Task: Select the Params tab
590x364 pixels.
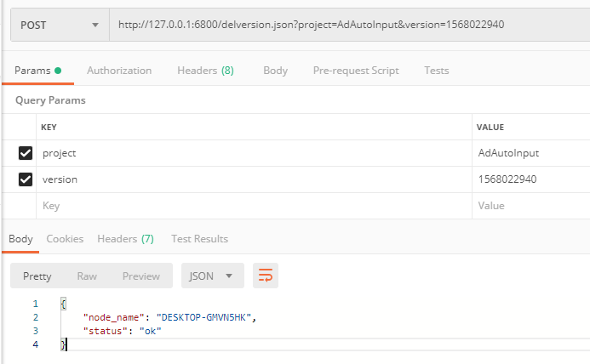Action: 37,71
